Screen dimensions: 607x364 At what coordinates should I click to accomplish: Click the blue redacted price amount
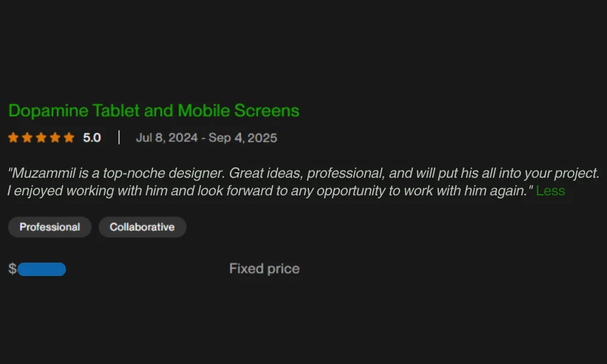[x=41, y=269]
